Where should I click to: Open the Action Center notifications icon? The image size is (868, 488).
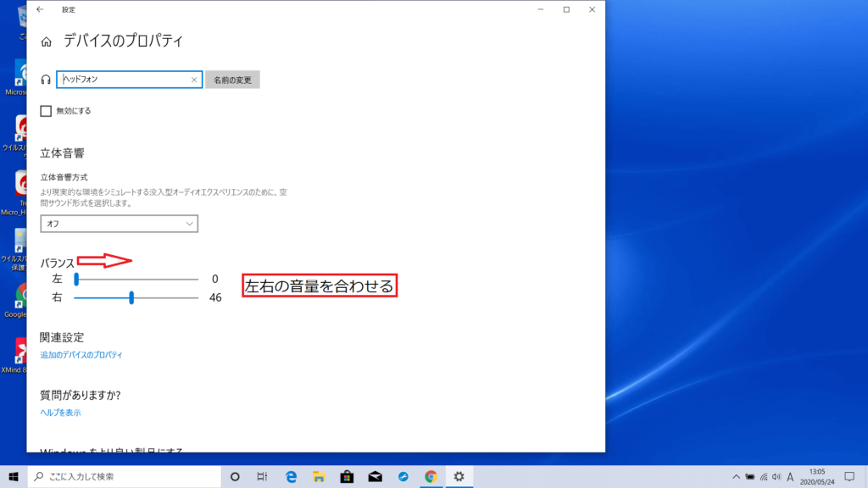click(x=849, y=476)
